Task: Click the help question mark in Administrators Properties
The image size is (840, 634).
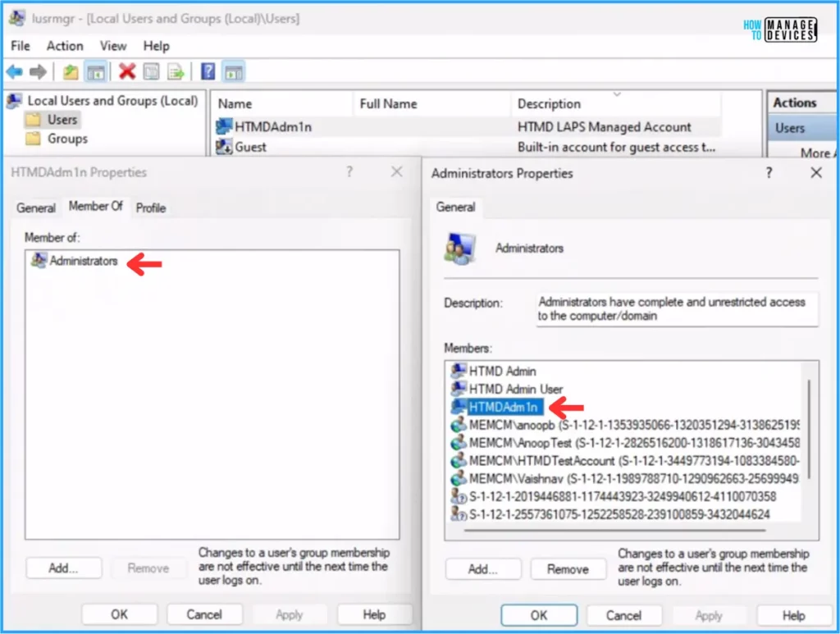Action: pos(769,172)
